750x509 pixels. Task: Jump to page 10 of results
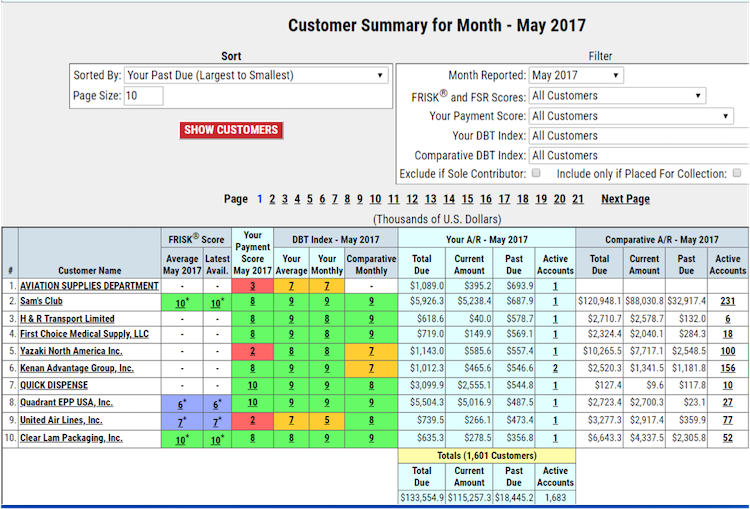[x=375, y=199]
